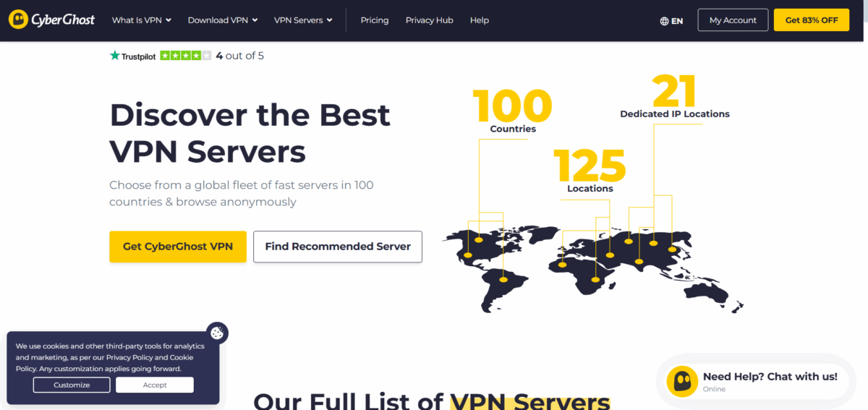Viewport: 868px width, 410px height.
Task: Click the cookie icon on consent banner
Action: (x=217, y=333)
